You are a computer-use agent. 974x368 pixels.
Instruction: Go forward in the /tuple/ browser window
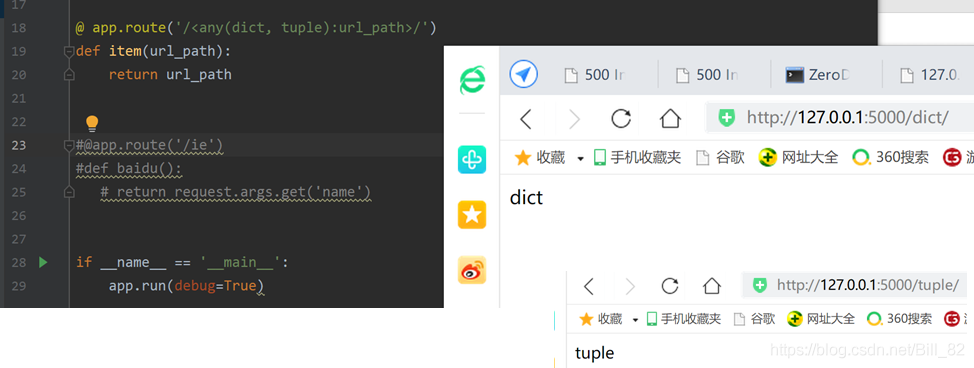[630, 286]
